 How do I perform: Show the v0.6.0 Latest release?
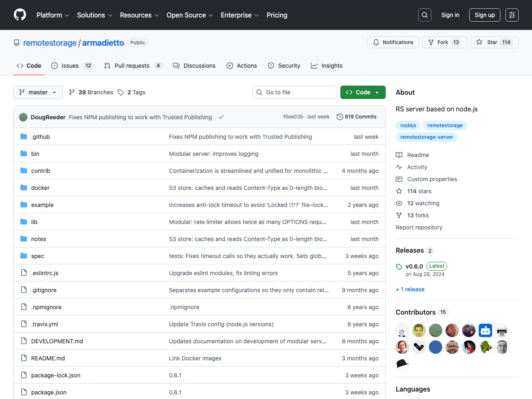tap(414, 266)
